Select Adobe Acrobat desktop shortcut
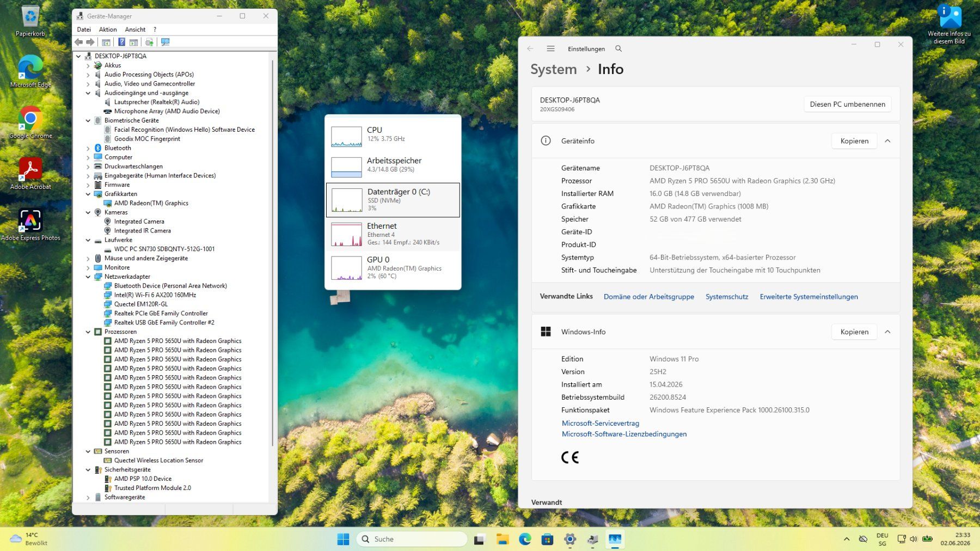Viewport: 980px width, 551px height. pyautogui.click(x=30, y=174)
